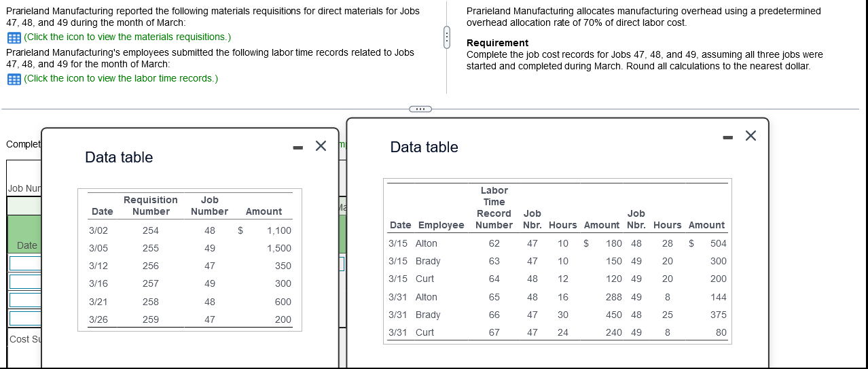Click the 3/05 date cell

click(98, 249)
